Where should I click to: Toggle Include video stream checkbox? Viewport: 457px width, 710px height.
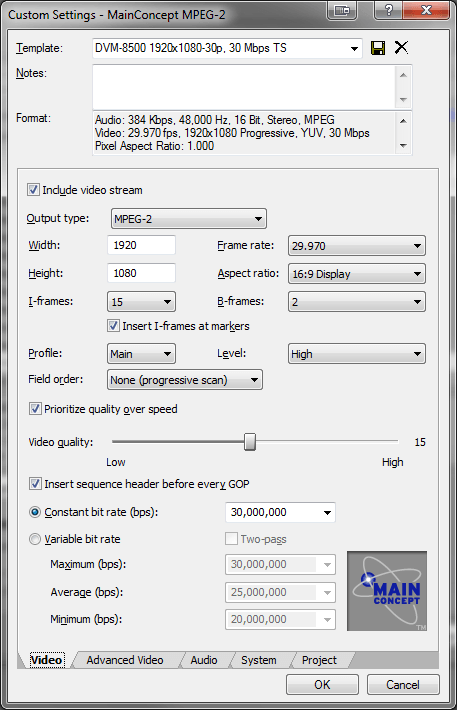[x=33, y=190]
